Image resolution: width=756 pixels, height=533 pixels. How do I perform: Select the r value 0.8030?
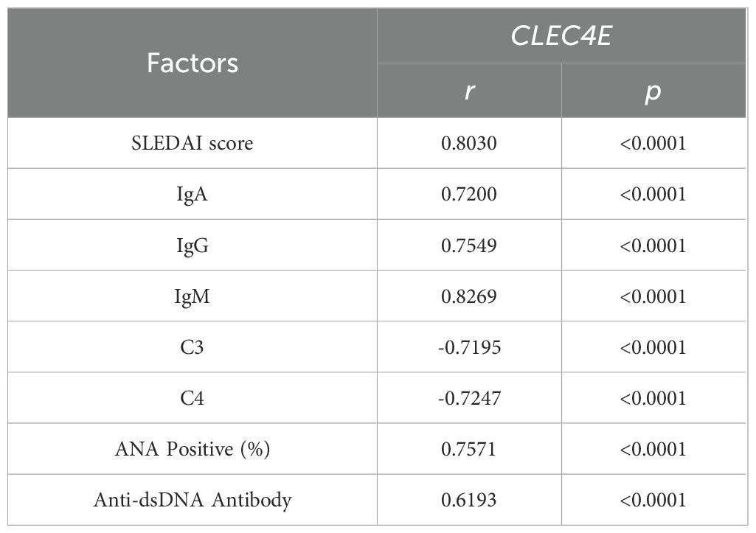coord(469,143)
